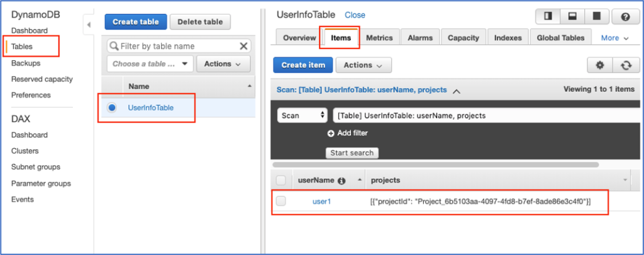The width and height of the screenshot is (644, 255).
Task: Click the plus icon beside Add filter
Action: [331, 133]
